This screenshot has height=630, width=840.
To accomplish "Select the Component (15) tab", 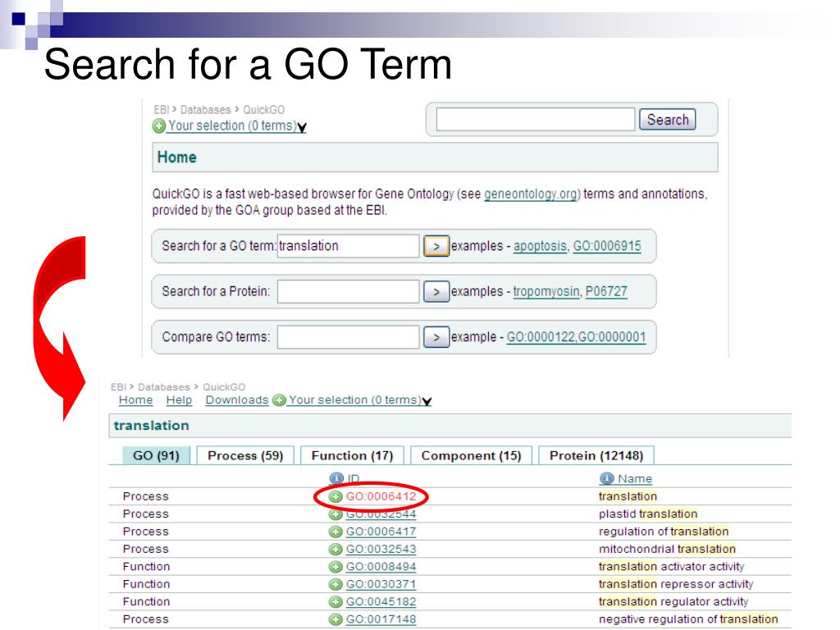I will point(472,455).
